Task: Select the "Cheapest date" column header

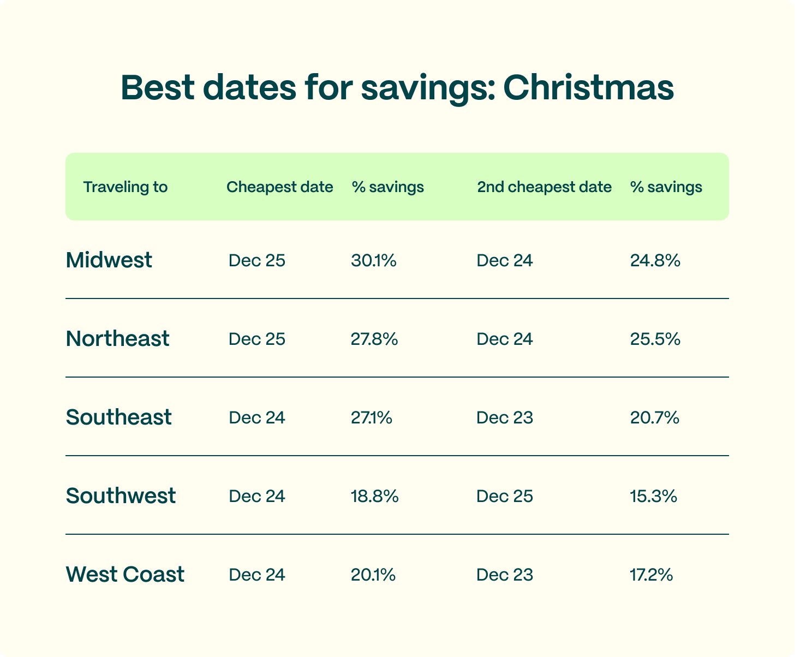Action: [279, 187]
